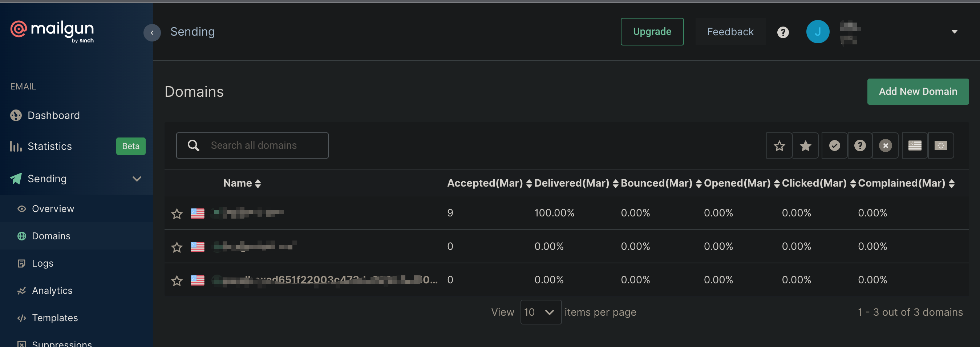Filter domains by unverified question mark icon
980x347 pixels.
[860, 145]
